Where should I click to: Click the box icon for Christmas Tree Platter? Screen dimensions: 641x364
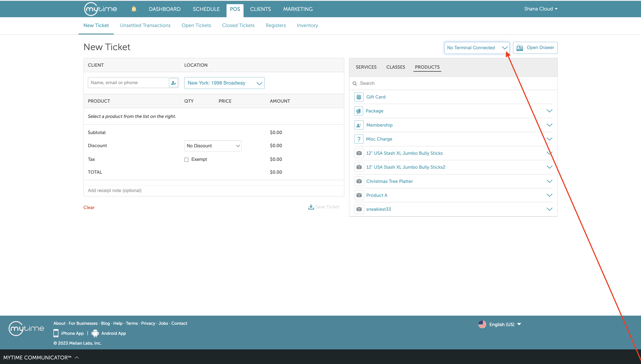(x=359, y=181)
